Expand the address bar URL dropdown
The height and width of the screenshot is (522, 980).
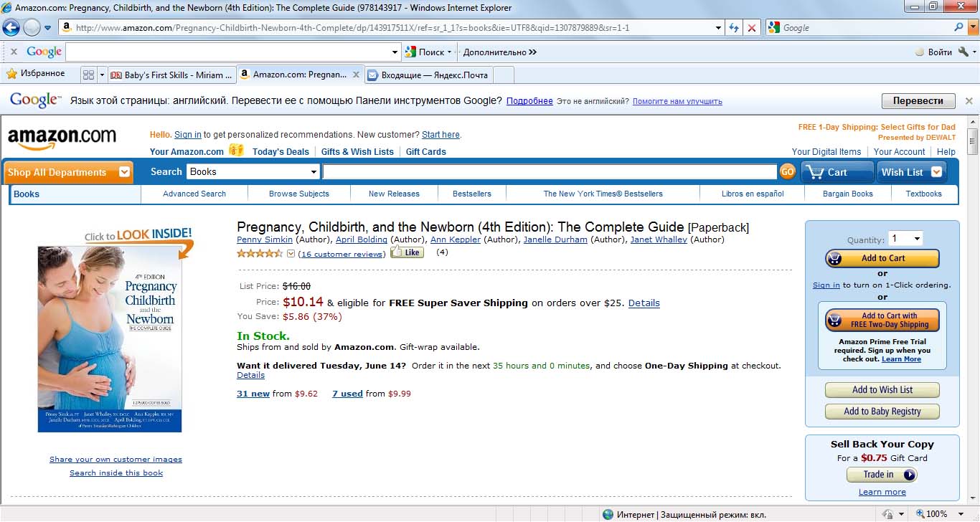coord(719,28)
